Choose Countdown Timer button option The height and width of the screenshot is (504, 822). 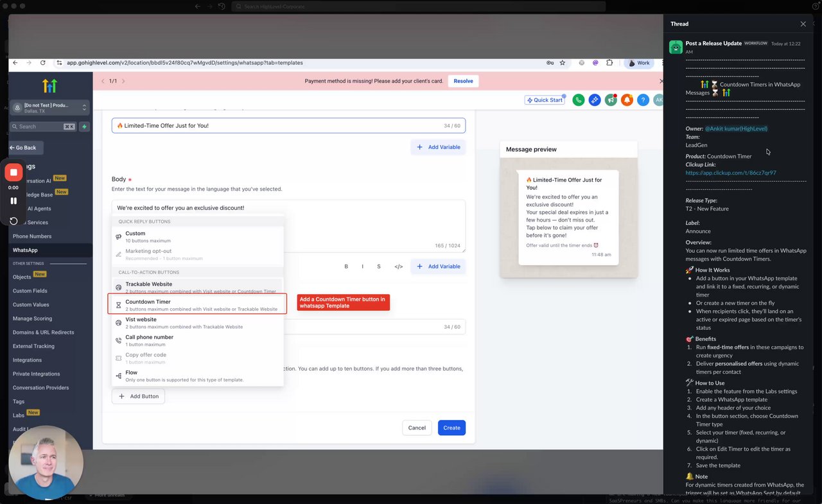pyautogui.click(x=197, y=305)
